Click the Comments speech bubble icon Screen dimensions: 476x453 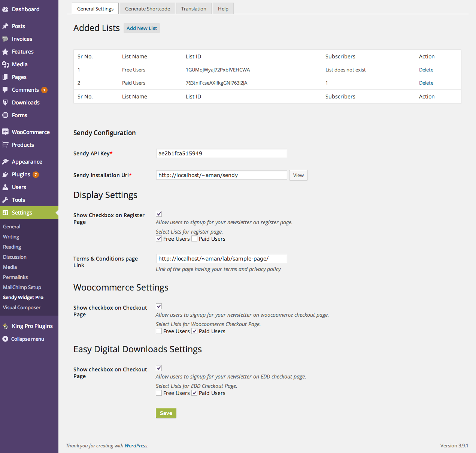point(5,90)
